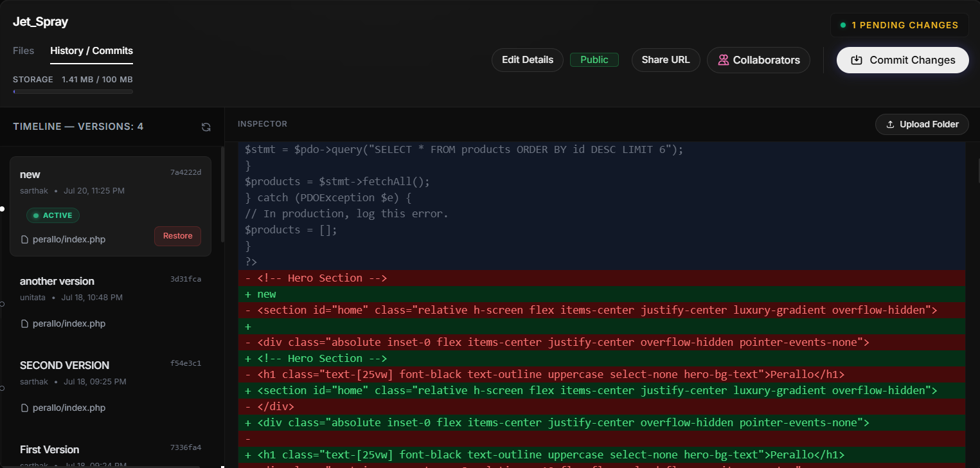Click the Commit Changes download icon
The image size is (980, 468).
pyautogui.click(x=856, y=60)
